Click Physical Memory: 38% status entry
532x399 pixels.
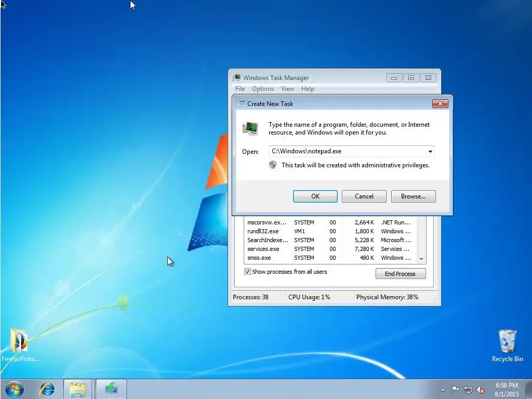387,297
